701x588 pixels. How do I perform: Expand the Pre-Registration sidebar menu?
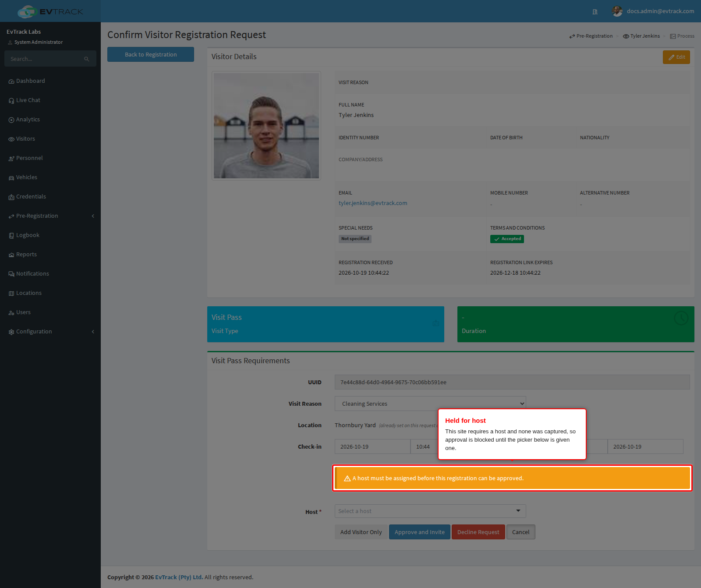click(x=50, y=216)
